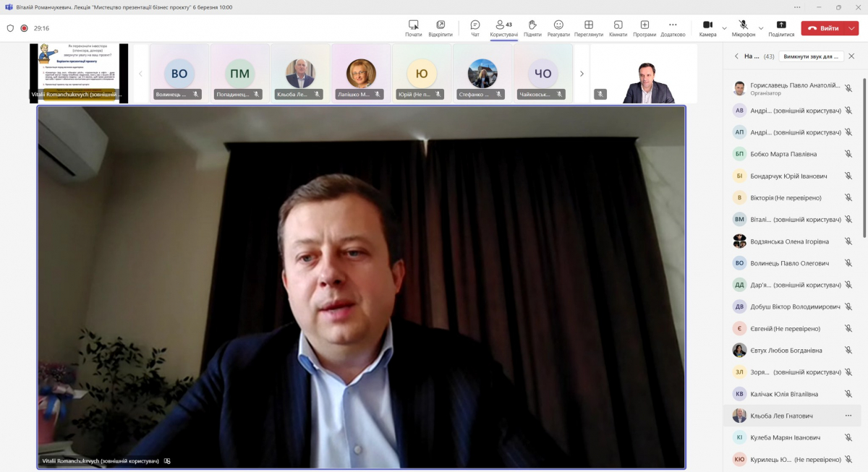The width and height of the screenshot is (868, 472).
Task: Expand camera options dropdown arrow
Action: (x=724, y=28)
